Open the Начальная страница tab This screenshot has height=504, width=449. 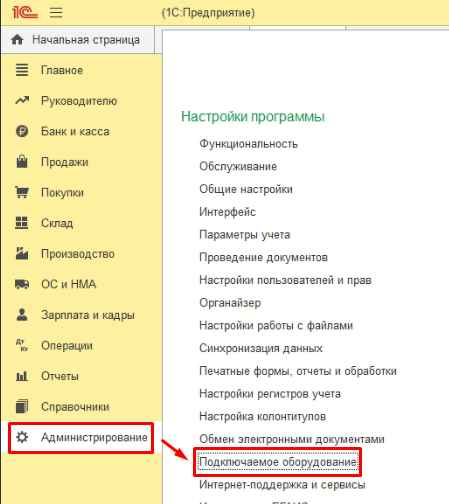click(x=78, y=40)
